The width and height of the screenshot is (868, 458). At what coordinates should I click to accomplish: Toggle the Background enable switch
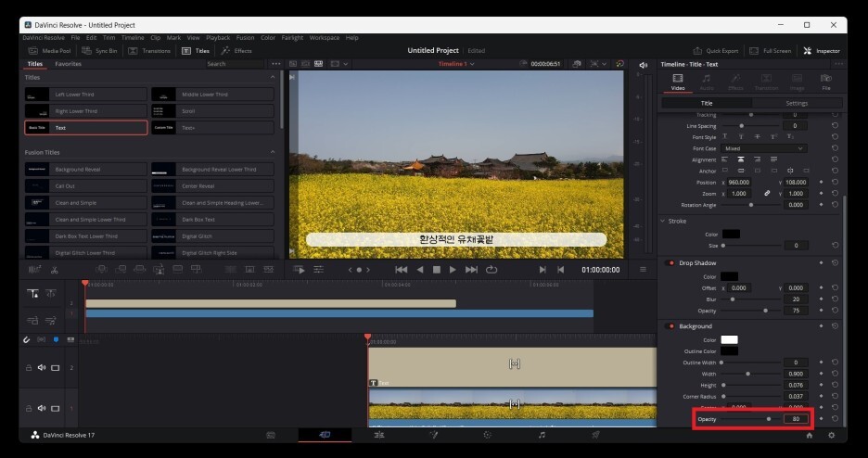coord(670,326)
